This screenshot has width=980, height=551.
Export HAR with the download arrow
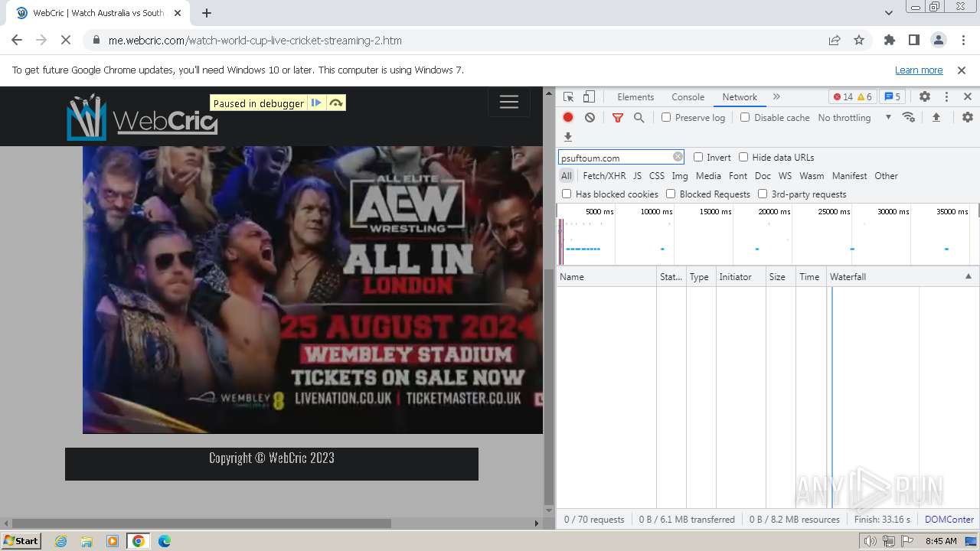point(568,137)
